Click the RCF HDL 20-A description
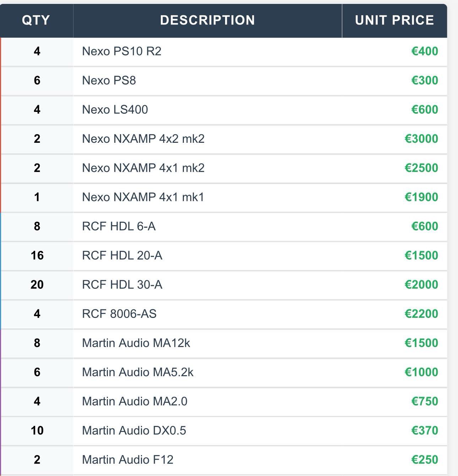 coord(122,255)
